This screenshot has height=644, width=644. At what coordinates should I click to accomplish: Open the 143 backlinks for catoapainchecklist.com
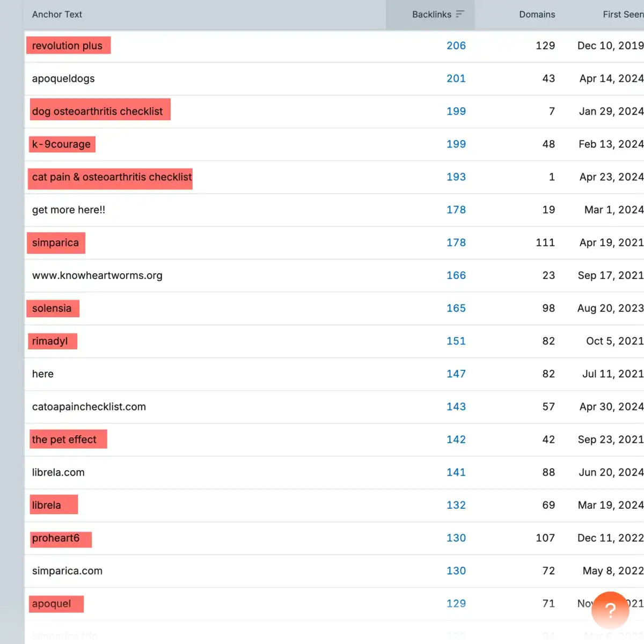click(x=456, y=407)
